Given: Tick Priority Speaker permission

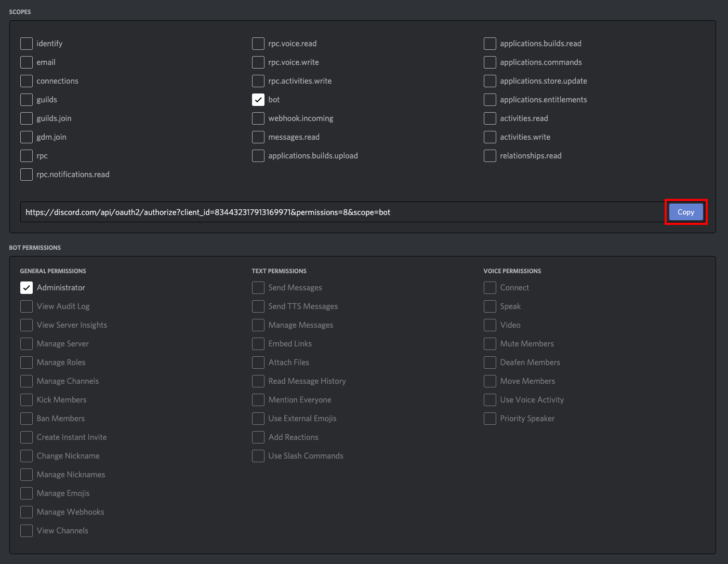Looking at the screenshot, I should click(490, 419).
